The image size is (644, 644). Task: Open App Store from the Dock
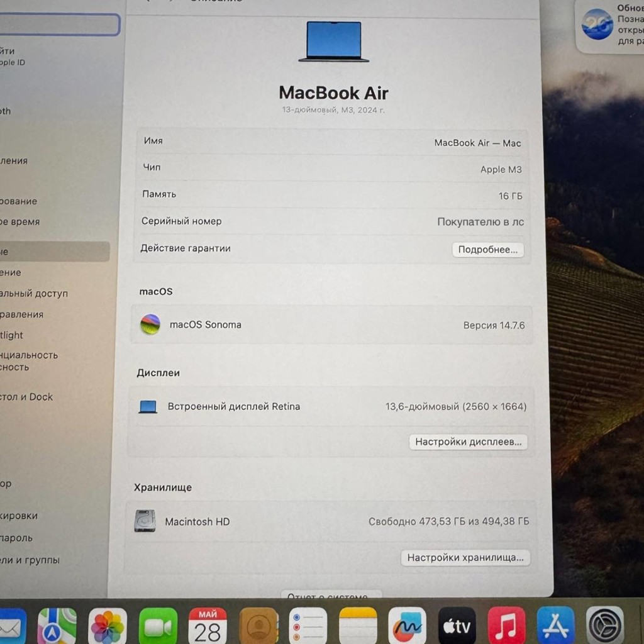(x=556, y=625)
